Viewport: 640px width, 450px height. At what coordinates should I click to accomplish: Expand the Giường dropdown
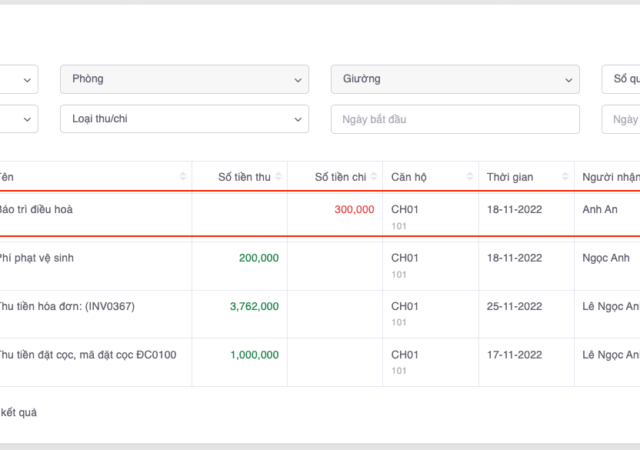tap(455, 79)
